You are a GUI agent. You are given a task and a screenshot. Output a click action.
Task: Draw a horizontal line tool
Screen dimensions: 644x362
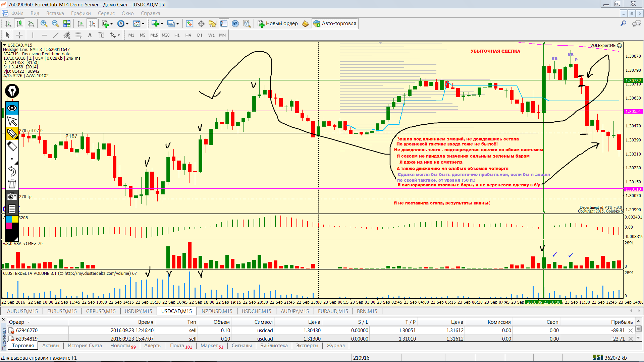pos(44,35)
